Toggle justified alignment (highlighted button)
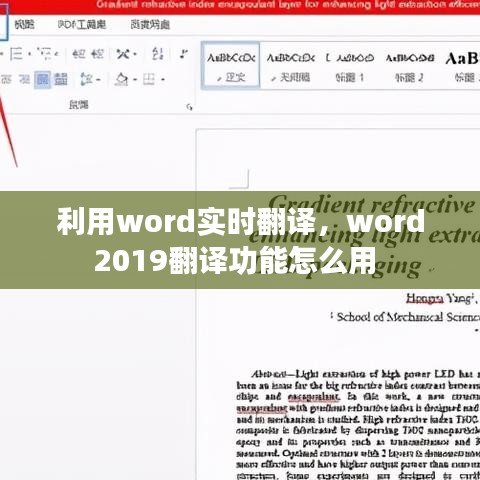Viewport: 480px width, 480px height. [42, 79]
